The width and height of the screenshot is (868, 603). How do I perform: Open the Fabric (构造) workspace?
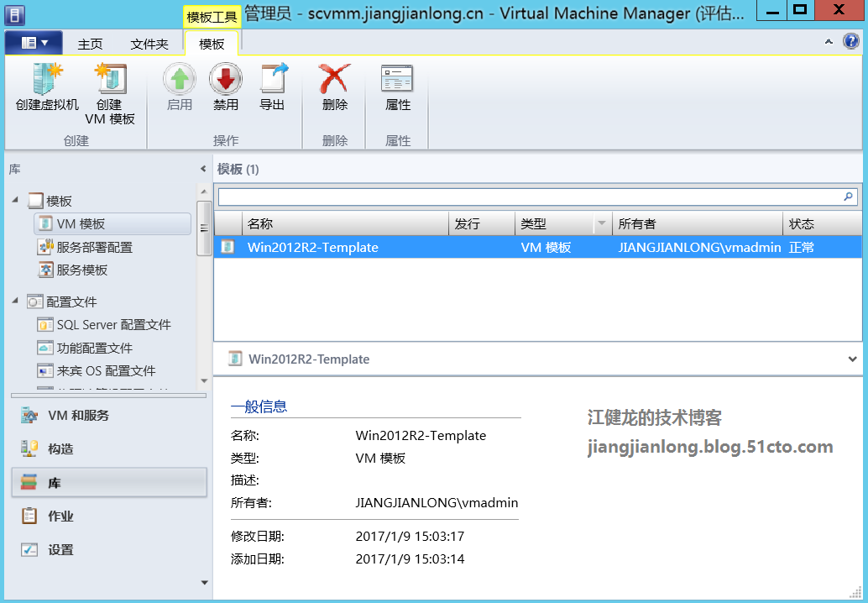pos(108,448)
